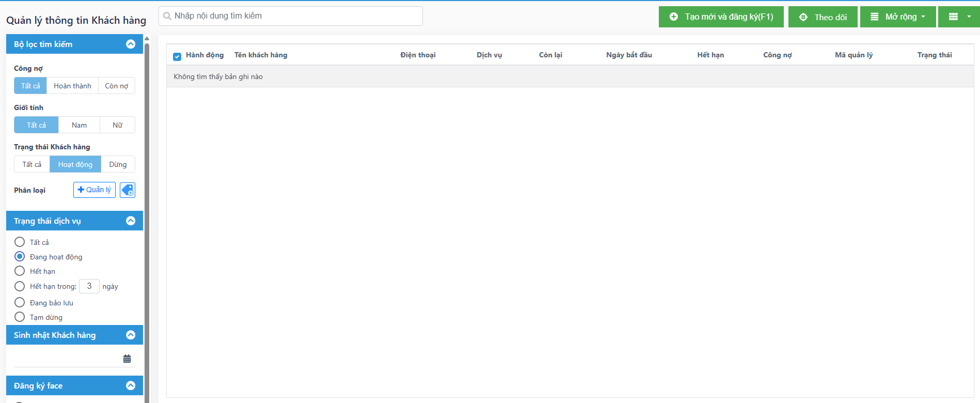Click the search magnifier icon
This screenshot has height=403, width=980.
tap(167, 16)
